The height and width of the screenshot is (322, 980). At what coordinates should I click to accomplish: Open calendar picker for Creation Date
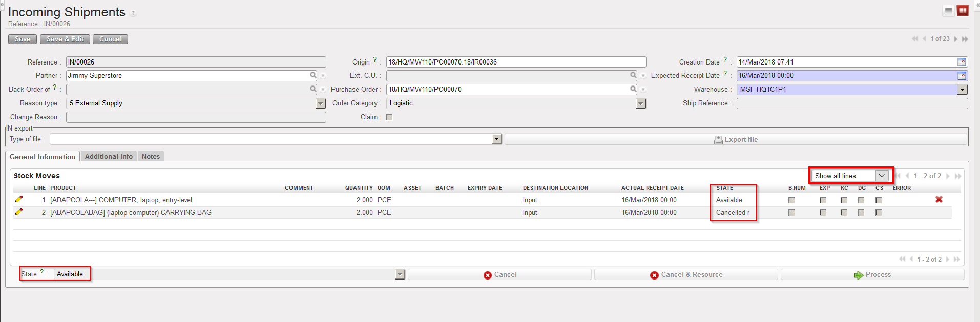[x=962, y=62]
